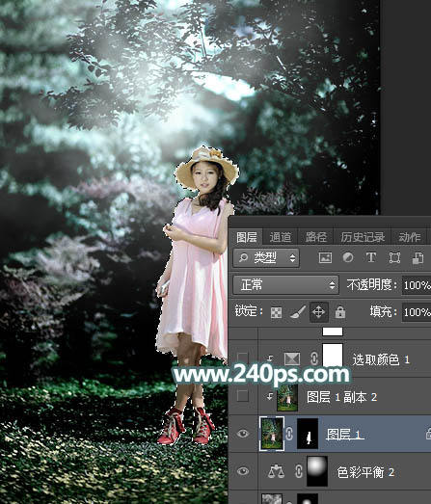The image size is (431, 504).
Task: Filter layers by adjustment layer icon
Action: pyautogui.click(x=348, y=257)
